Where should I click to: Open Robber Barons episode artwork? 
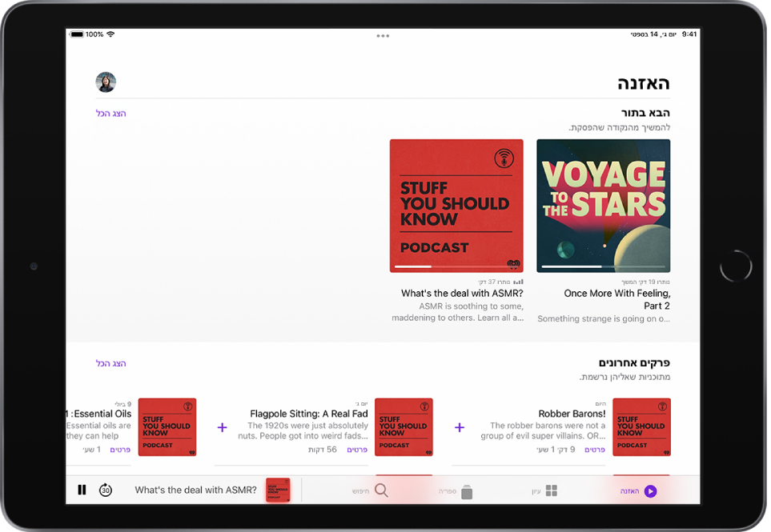click(641, 427)
